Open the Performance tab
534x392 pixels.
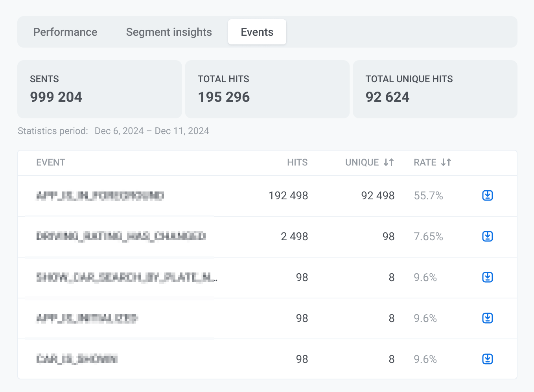65,32
